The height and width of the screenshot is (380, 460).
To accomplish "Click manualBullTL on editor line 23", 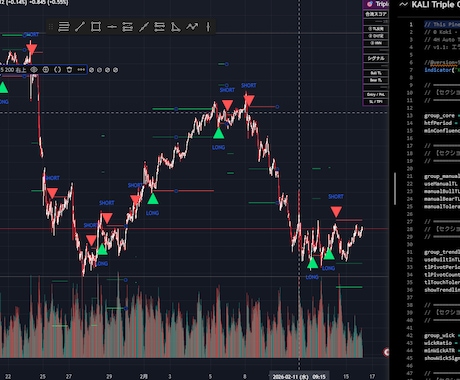I will pyautogui.click(x=442, y=192).
